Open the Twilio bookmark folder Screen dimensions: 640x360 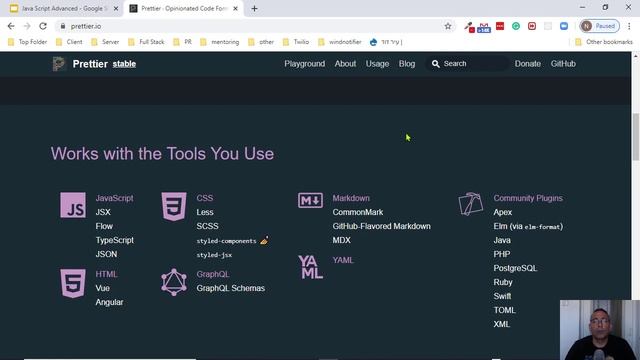tap(296, 42)
